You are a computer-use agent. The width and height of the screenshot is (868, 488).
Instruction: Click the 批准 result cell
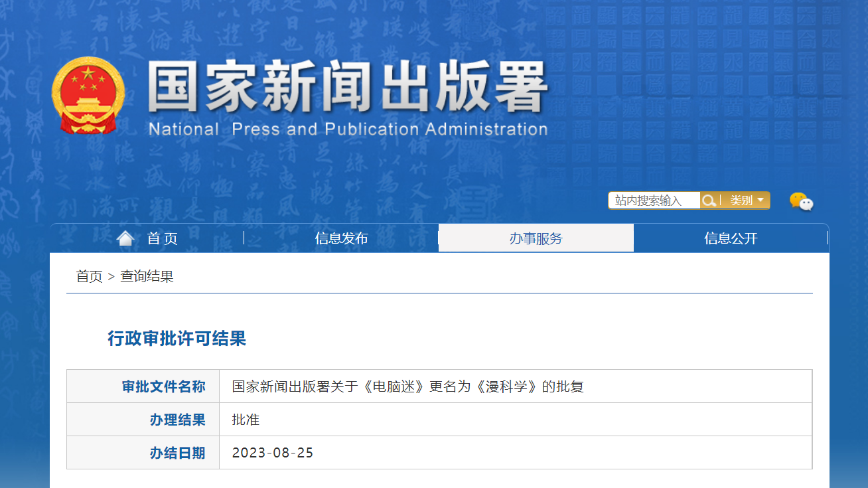pyautogui.click(x=516, y=420)
